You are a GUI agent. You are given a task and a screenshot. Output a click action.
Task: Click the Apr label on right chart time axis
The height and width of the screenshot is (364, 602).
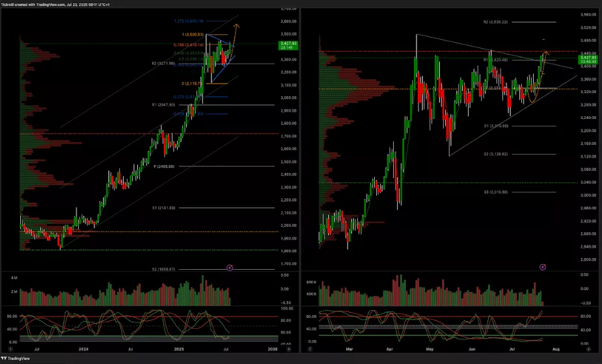point(390,349)
